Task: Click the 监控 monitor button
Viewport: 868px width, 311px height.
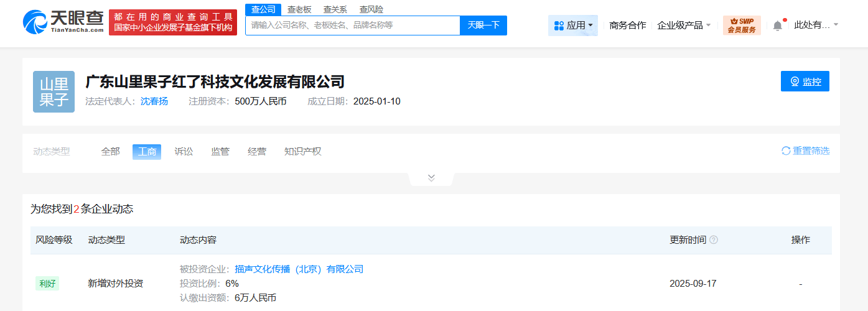Action: [x=805, y=81]
